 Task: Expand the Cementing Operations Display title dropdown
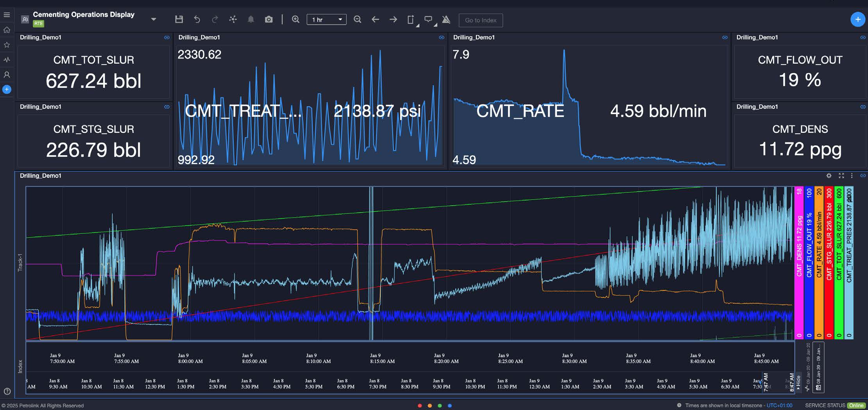tap(153, 19)
